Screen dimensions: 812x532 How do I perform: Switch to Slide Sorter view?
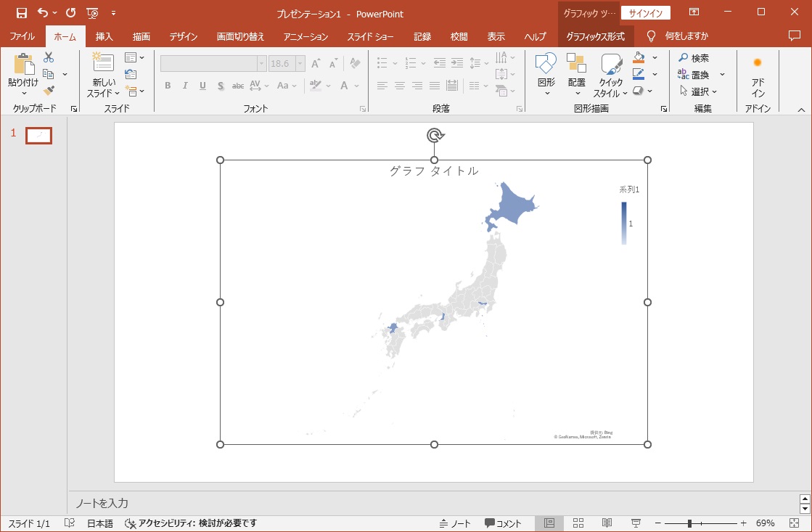point(578,523)
